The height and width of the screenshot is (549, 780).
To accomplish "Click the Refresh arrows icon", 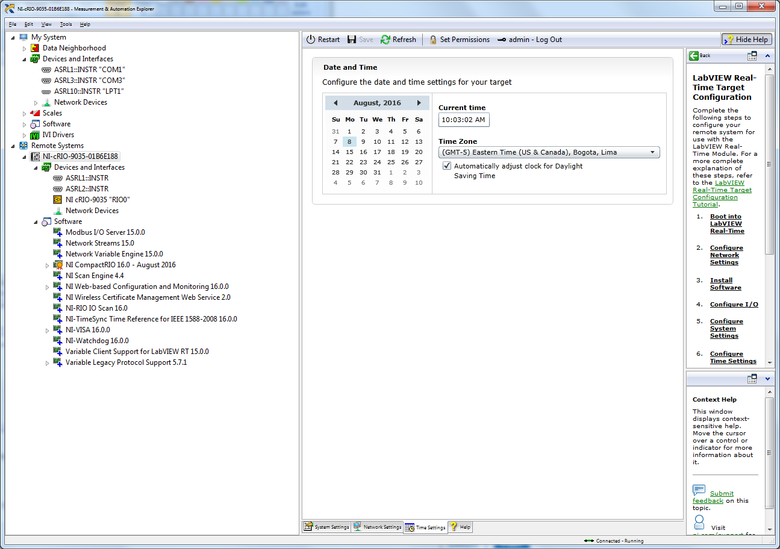I will pyautogui.click(x=386, y=39).
